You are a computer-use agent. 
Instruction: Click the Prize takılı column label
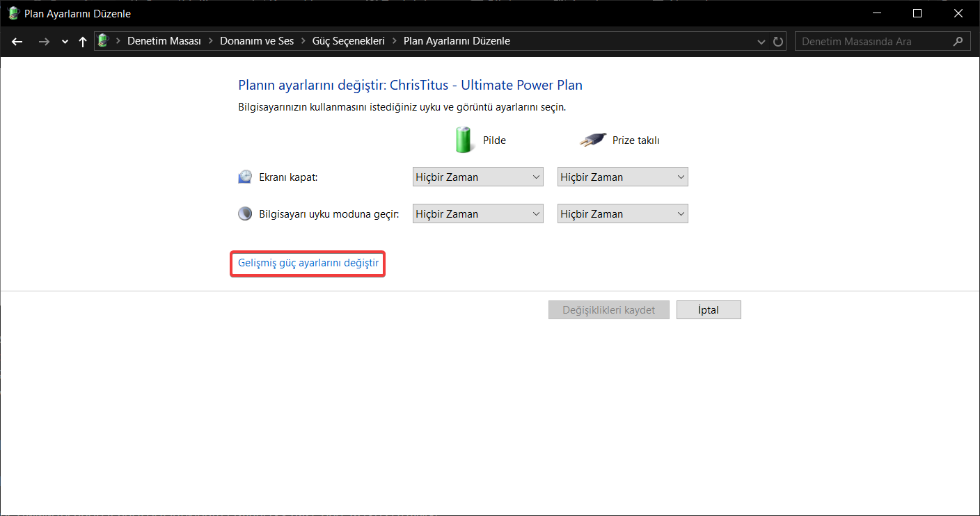635,140
